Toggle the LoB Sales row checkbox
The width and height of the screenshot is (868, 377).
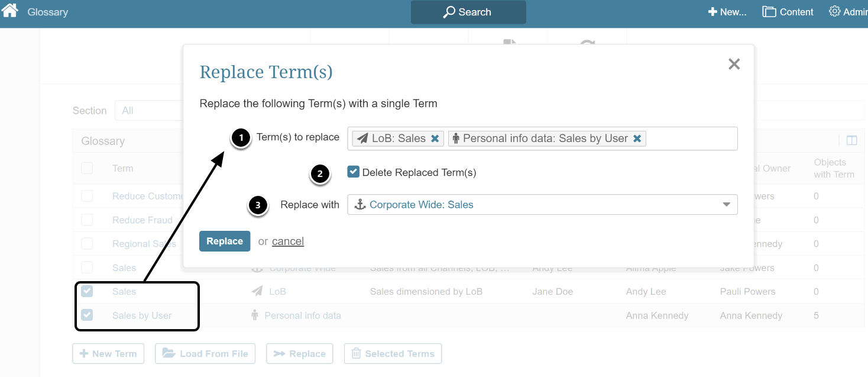pyautogui.click(x=87, y=291)
